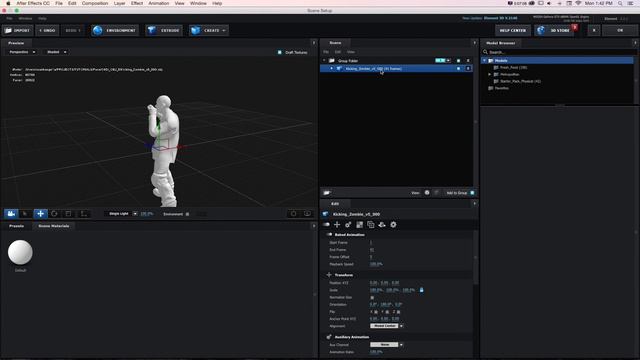Viewport: 640px width, 360px height.
Task: Select the move gizmo tool icon
Action: tap(40, 213)
